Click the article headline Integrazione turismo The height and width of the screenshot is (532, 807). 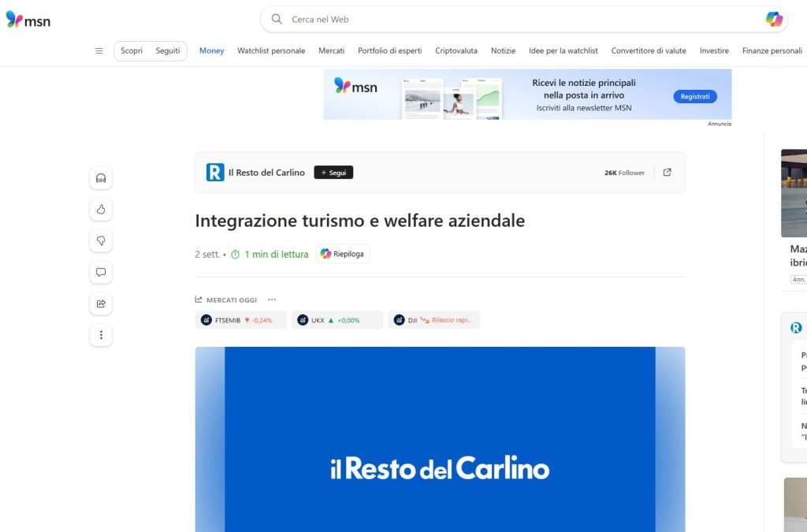359,221
